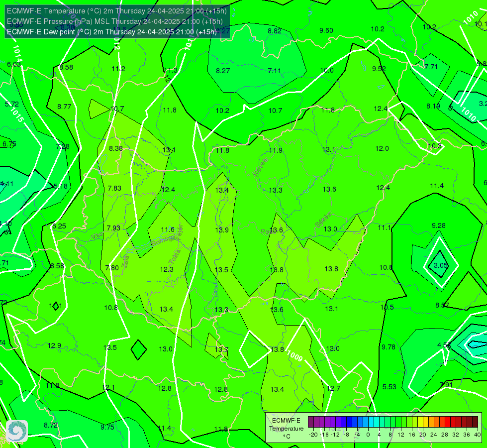Click the 3.05 value inside the diamond contour
487x448 pixels.
coord(441,265)
